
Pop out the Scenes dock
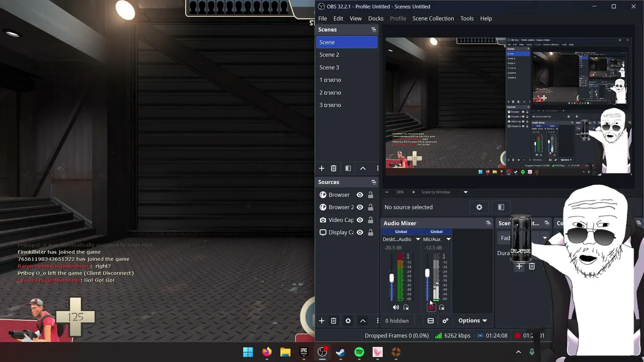coord(374,30)
